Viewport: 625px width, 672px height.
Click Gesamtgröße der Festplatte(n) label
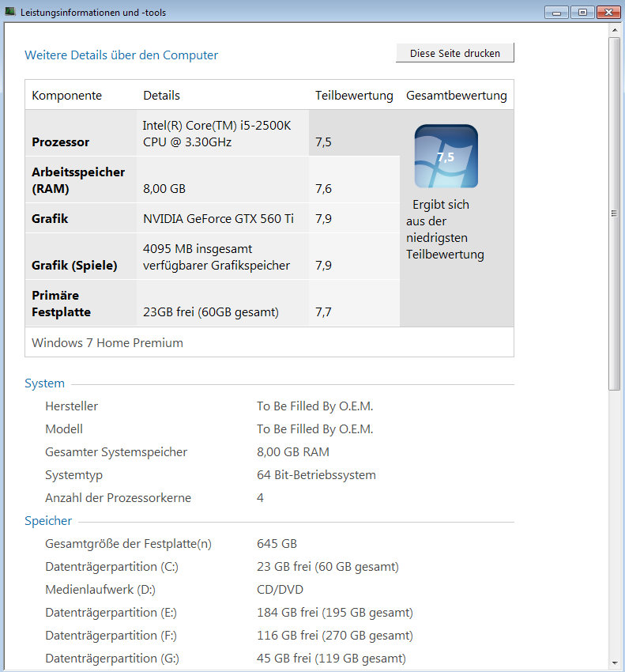[x=129, y=543]
